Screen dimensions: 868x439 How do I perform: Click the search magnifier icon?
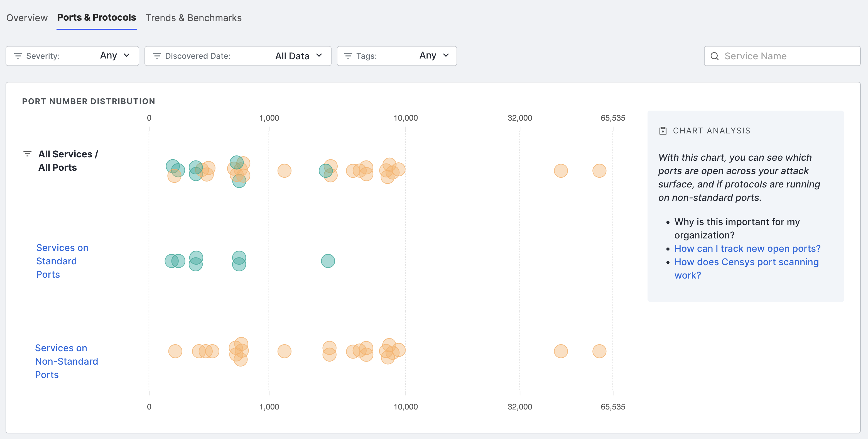click(x=714, y=56)
